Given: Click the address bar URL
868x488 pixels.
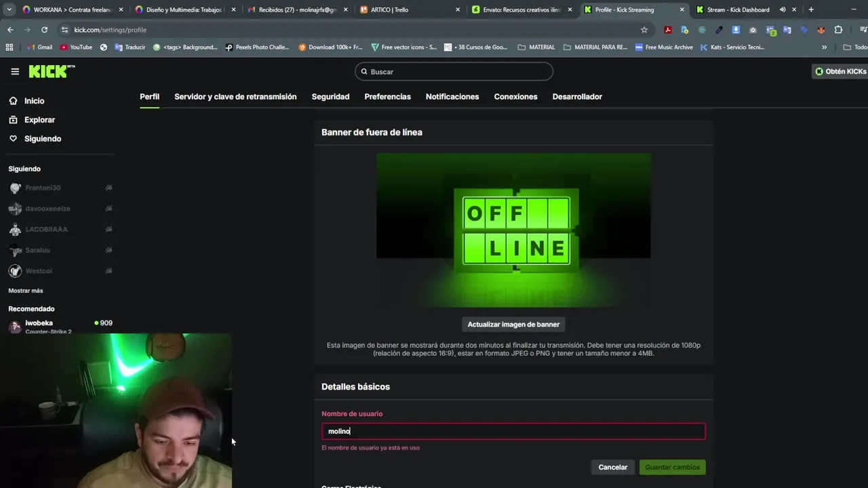Looking at the screenshot, I should click(110, 30).
